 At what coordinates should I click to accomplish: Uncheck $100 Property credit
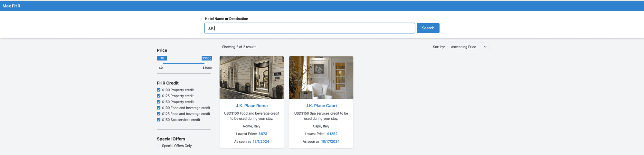(159, 90)
